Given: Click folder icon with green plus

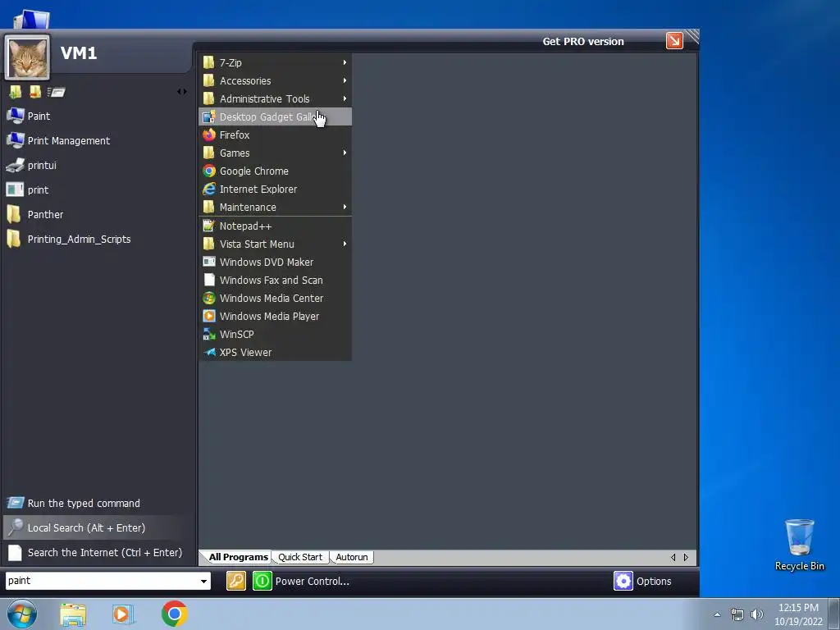Looking at the screenshot, I should click(16, 92).
